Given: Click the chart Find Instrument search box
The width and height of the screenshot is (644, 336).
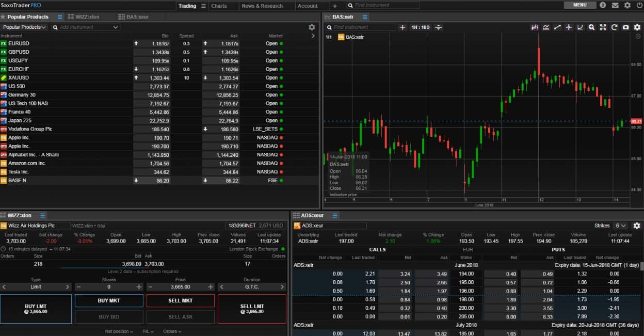Looking at the screenshot, I should [x=360, y=27].
